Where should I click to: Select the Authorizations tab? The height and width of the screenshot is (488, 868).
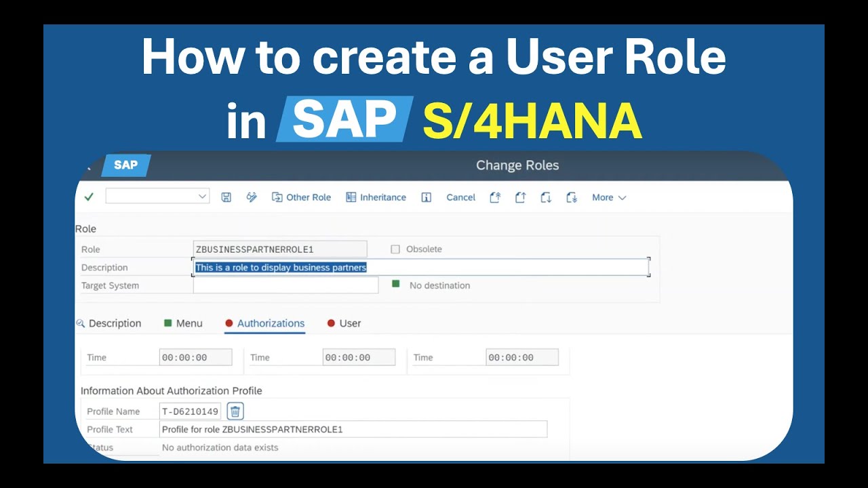pyautogui.click(x=265, y=323)
